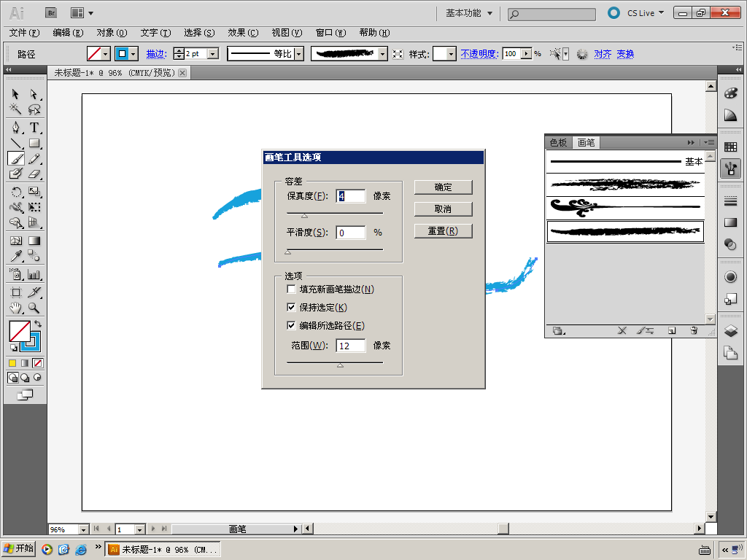The height and width of the screenshot is (560, 747).
Task: Select the Paintbrush tool
Action: coord(15,158)
